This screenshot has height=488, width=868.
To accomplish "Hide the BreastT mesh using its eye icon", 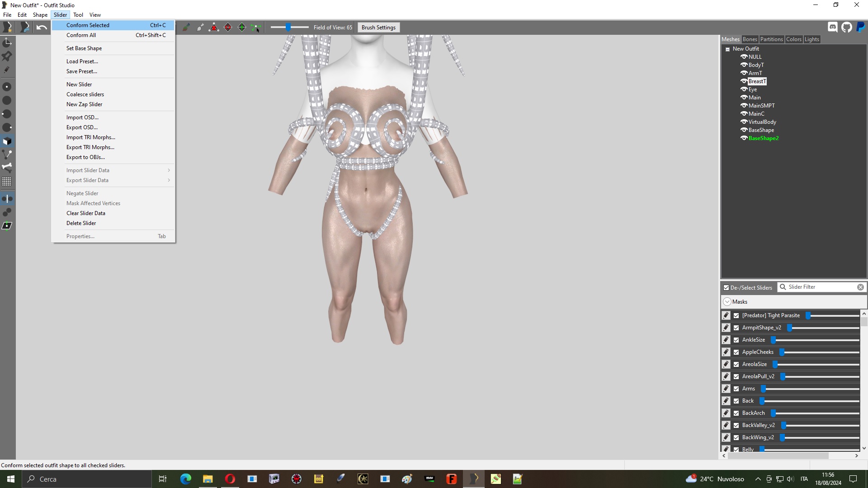I will pos(744,81).
